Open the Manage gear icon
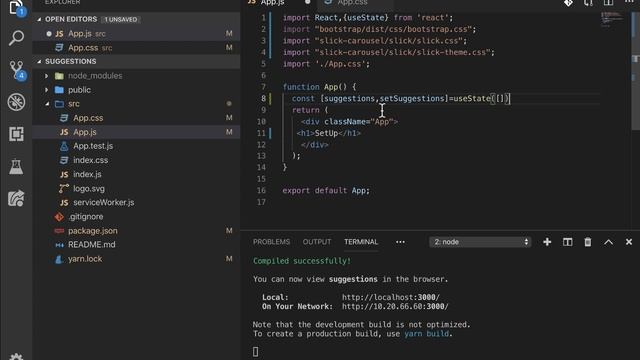The height and width of the screenshot is (360, 640). [16, 356]
